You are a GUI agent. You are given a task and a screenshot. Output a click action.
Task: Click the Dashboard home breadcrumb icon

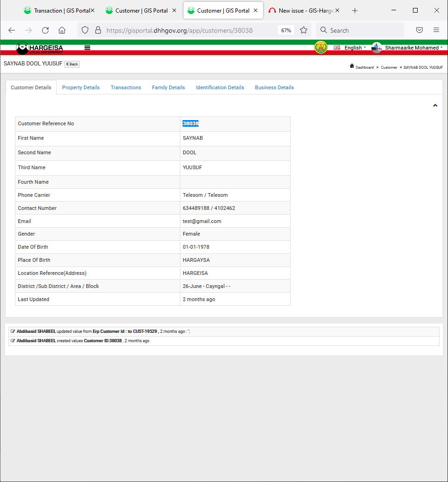352,66
